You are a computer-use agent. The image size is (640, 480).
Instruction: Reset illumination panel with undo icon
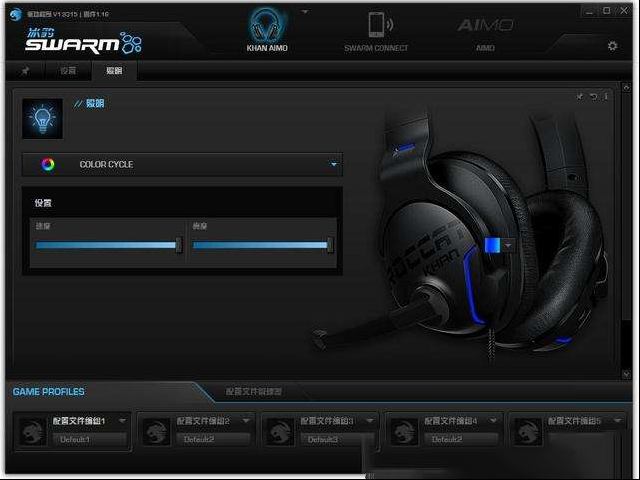tap(593, 96)
